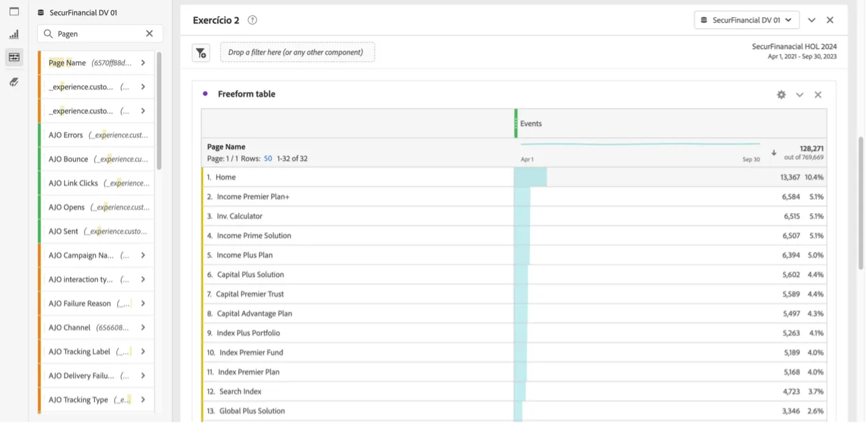Expand the AJO Channel chevron
The image size is (868, 425).
[143, 327]
